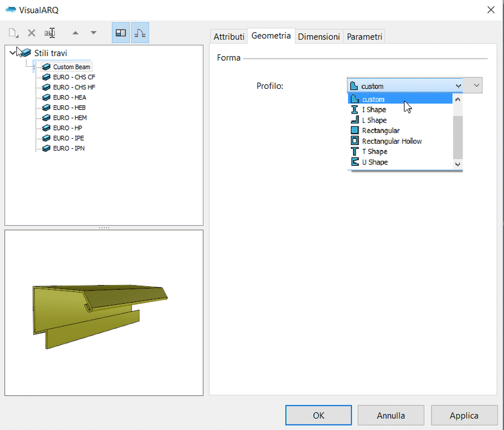Select EURO - HEB beam style

coord(69,108)
